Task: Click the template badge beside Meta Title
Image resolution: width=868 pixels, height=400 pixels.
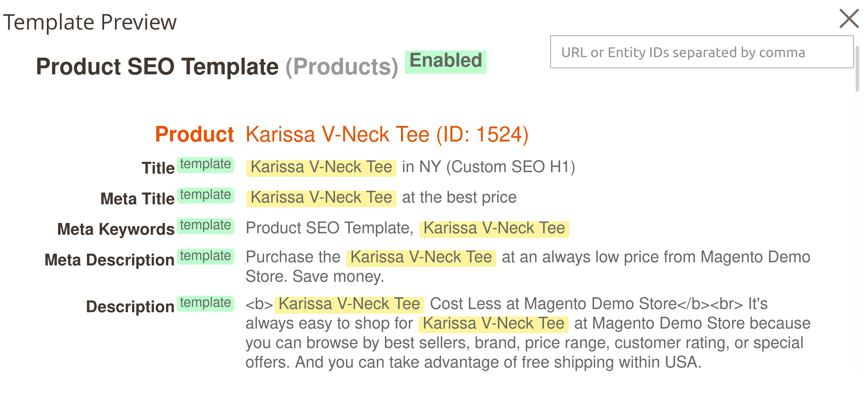Action: tap(206, 195)
